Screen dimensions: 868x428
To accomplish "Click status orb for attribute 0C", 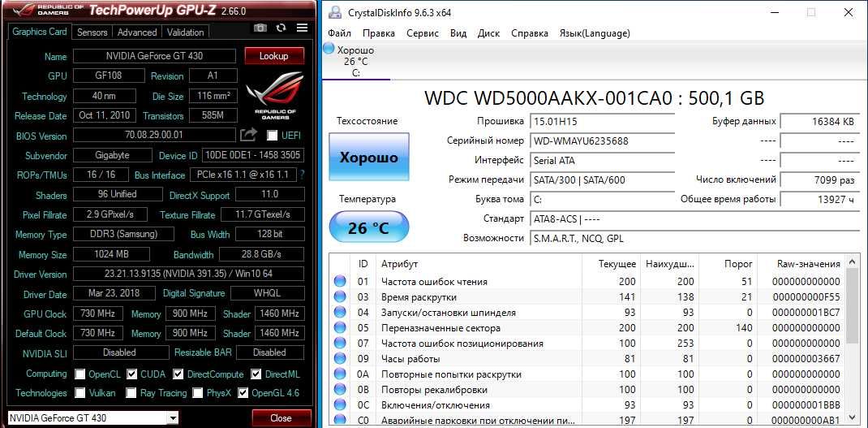I will [x=340, y=405].
